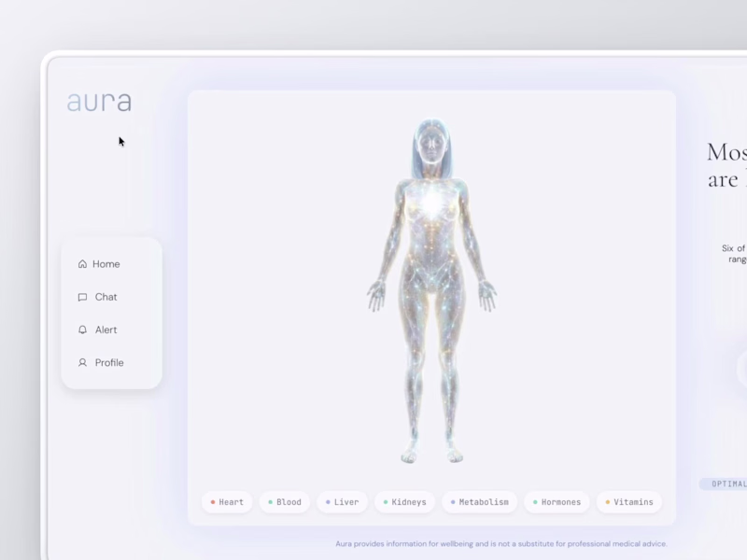Image resolution: width=747 pixels, height=560 pixels.
Task: Go to the Chat section
Action: (98, 297)
